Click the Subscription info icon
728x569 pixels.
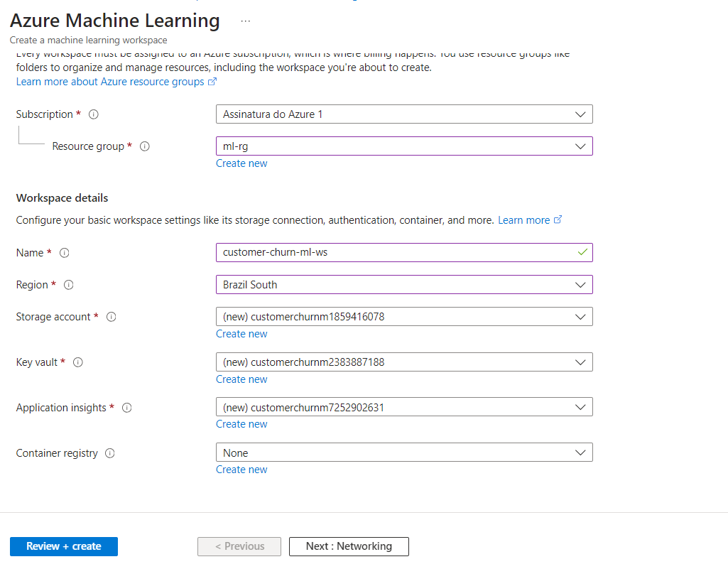coord(94,114)
